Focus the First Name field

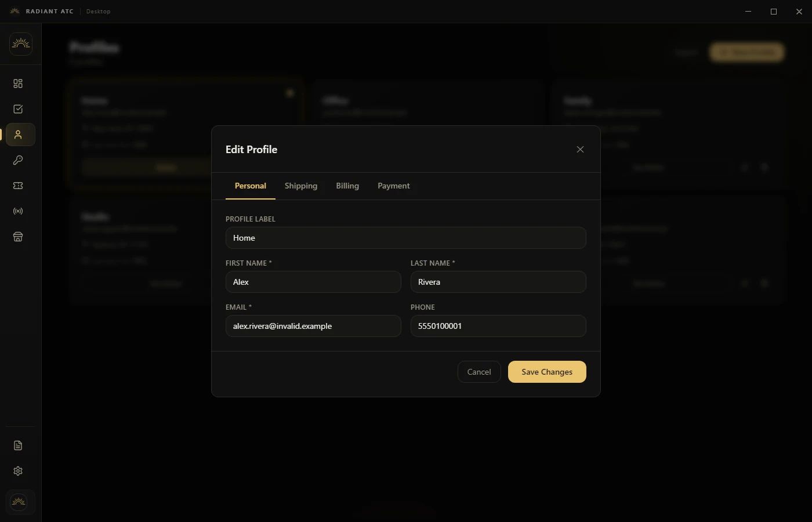313,282
